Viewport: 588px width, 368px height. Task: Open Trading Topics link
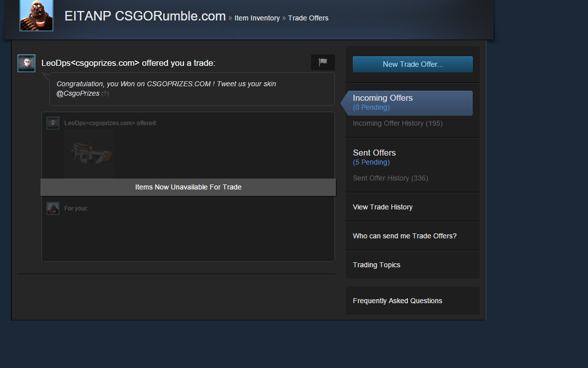pos(376,265)
